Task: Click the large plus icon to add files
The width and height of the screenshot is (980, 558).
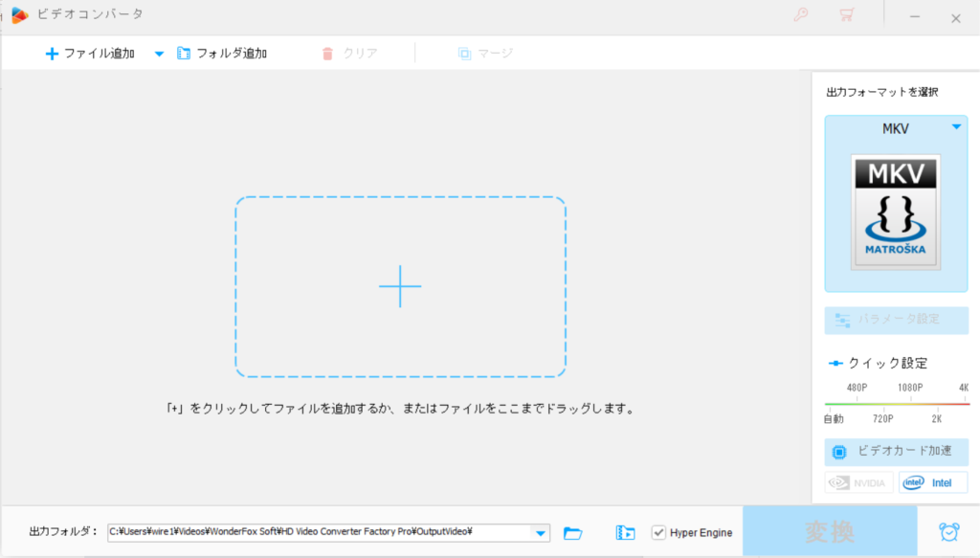Action: [400, 286]
